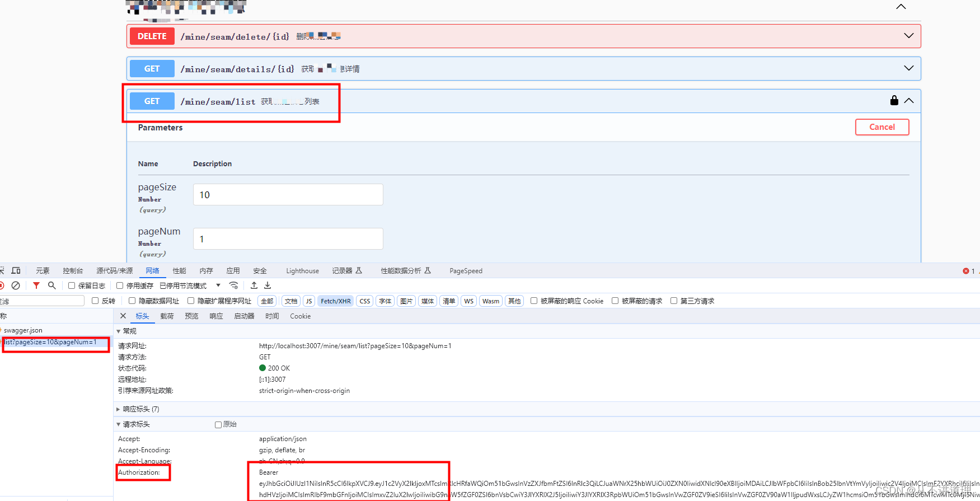Toggle the 反转 checkbox
The height and width of the screenshot is (501, 980).
tap(95, 301)
